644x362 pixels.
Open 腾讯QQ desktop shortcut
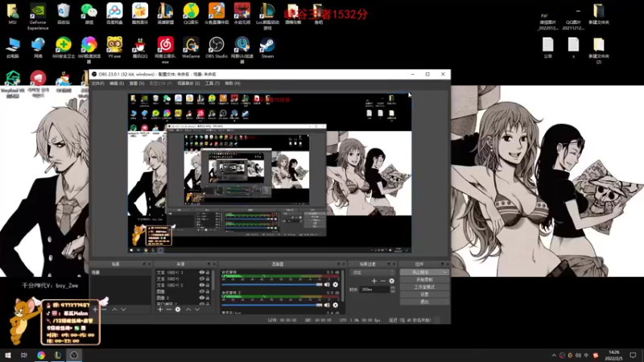click(139, 47)
